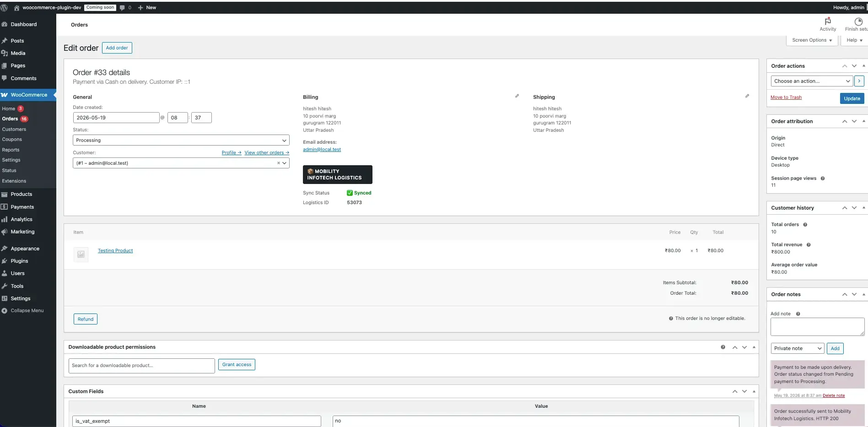The height and width of the screenshot is (427, 868).
Task: Click the Add order button
Action: click(117, 48)
